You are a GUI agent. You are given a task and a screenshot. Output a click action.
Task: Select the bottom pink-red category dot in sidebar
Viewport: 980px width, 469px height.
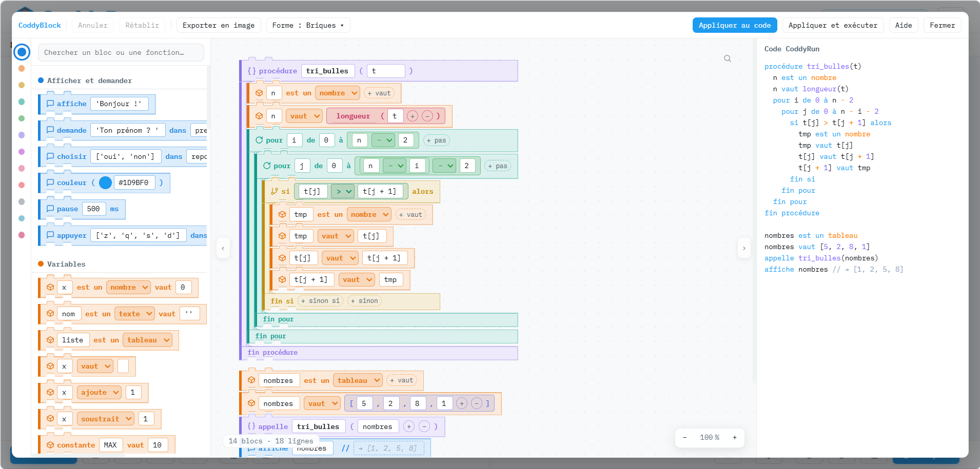(x=22, y=235)
